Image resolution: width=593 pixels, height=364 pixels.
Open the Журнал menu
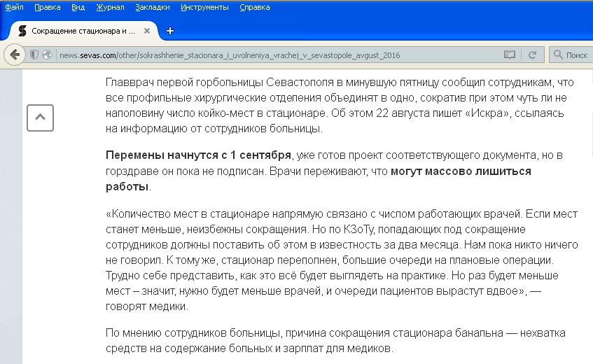click(110, 7)
